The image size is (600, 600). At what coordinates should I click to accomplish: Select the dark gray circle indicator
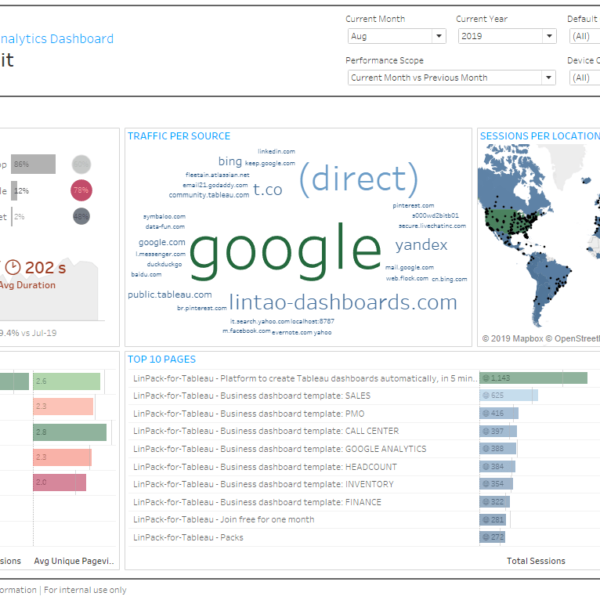pos(81,217)
